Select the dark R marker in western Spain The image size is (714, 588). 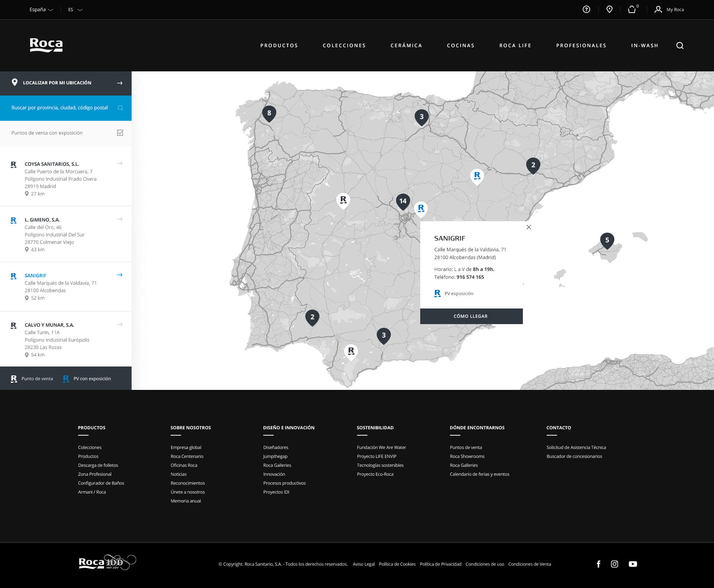343,201
